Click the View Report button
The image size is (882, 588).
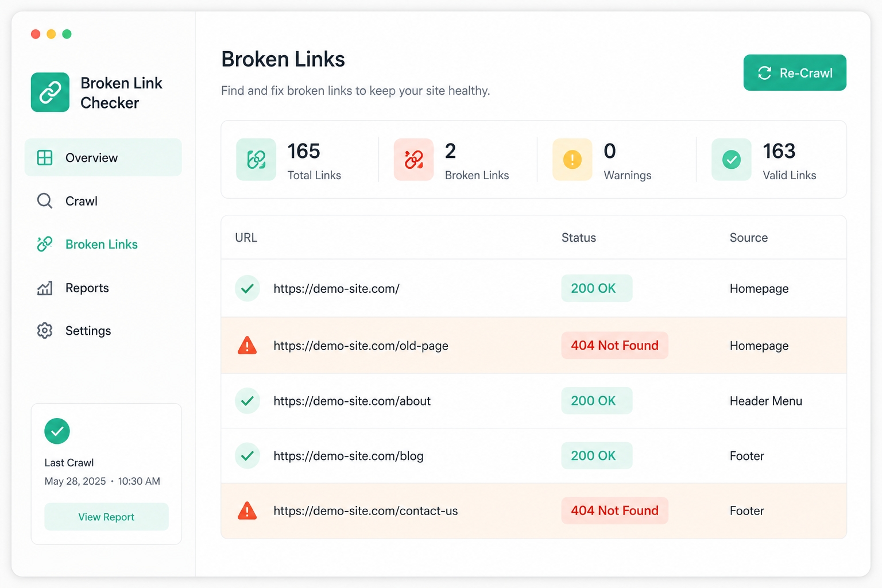click(x=107, y=517)
